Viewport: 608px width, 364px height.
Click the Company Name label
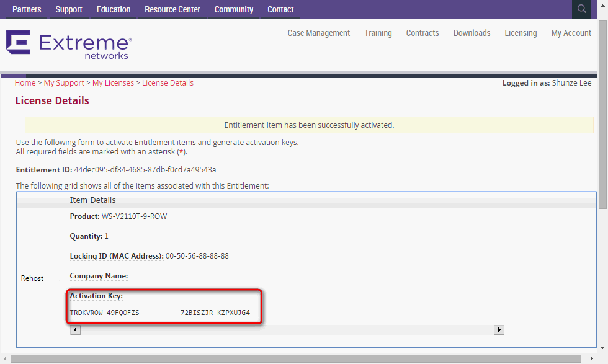[99, 276]
